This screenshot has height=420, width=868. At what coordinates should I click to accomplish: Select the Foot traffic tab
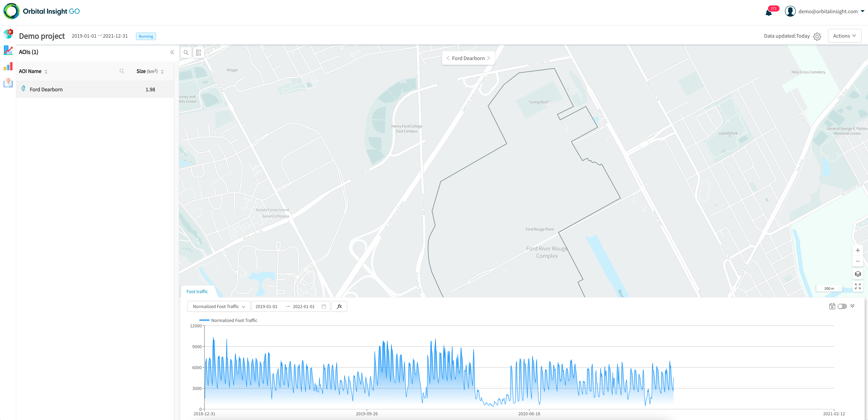point(197,292)
